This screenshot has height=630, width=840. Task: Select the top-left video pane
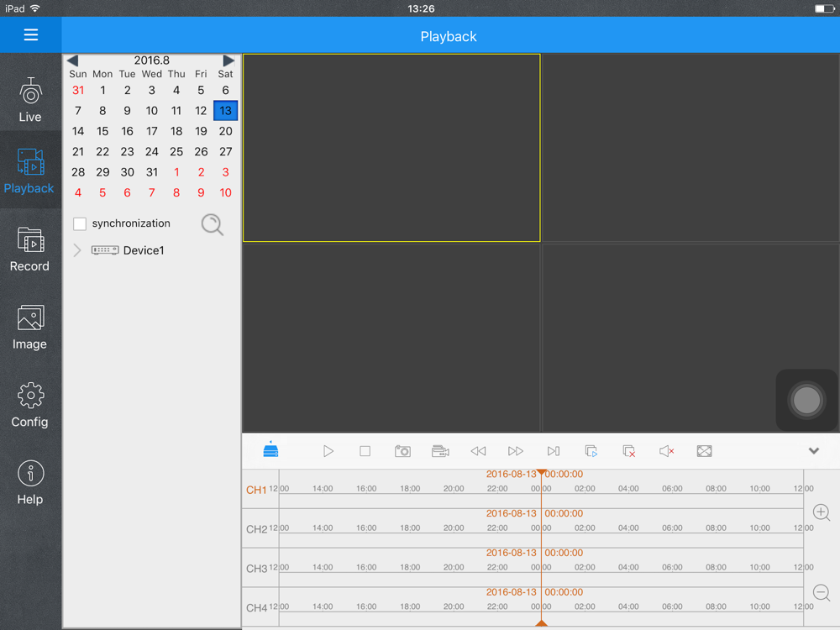(x=391, y=148)
